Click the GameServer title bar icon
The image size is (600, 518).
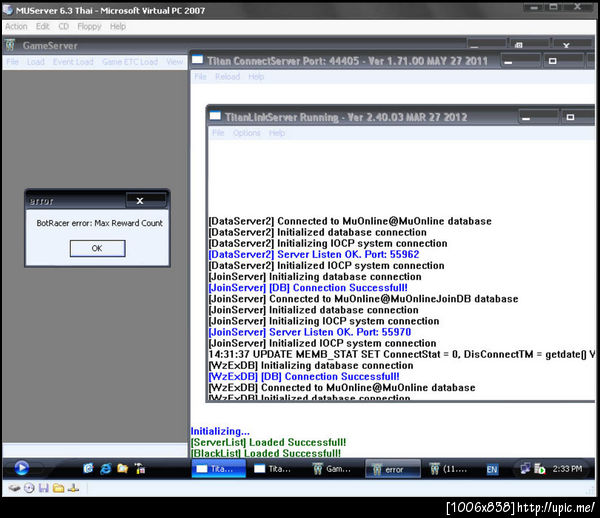pyautogui.click(x=10, y=45)
